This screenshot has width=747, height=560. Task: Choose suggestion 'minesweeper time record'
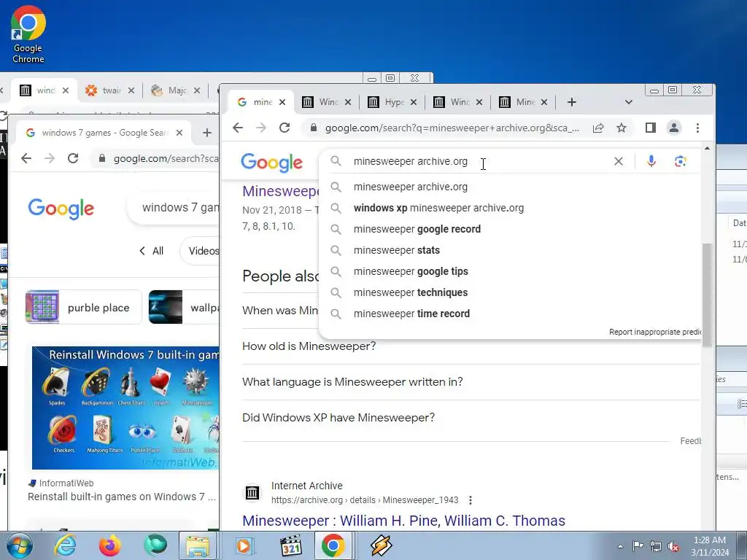[411, 314]
